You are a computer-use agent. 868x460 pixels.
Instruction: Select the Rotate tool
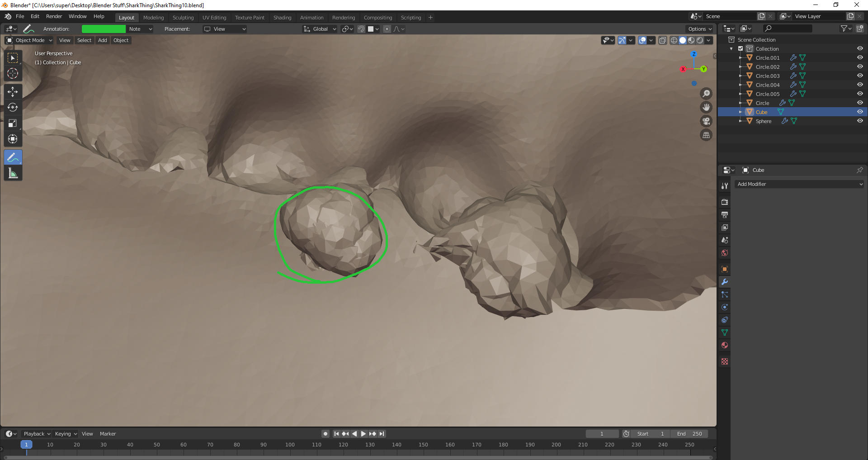coord(13,108)
